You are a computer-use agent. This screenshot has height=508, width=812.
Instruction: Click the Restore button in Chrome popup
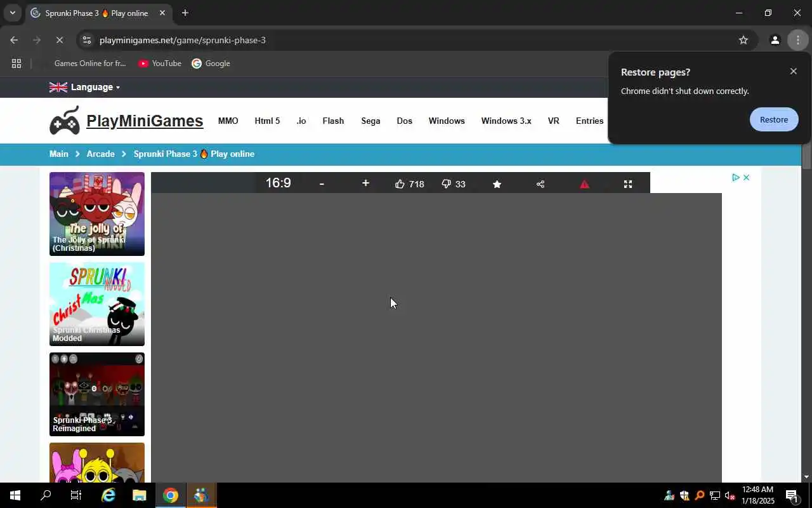(774, 119)
